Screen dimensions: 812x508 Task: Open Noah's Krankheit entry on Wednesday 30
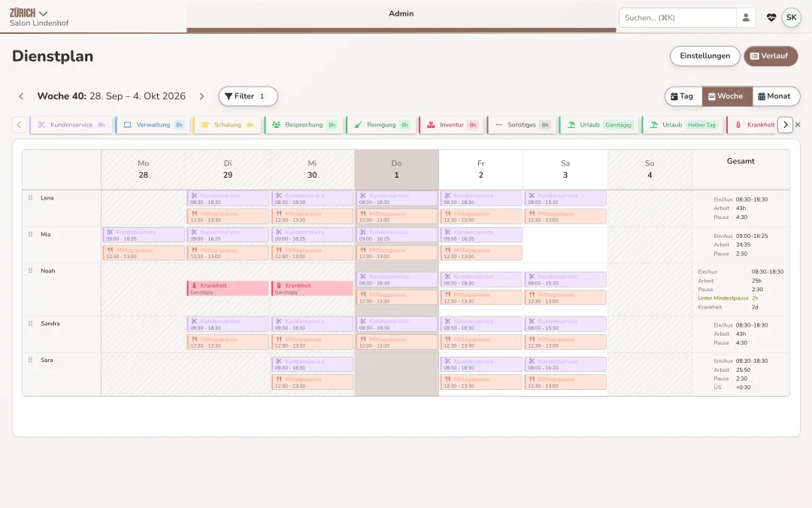pos(312,289)
